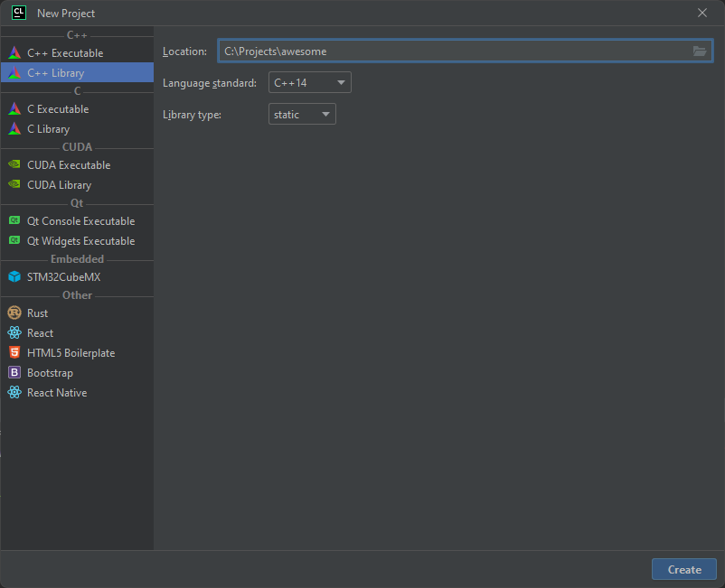The height and width of the screenshot is (588, 725).
Task: Select the Qt Console Executable icon
Action: [x=16, y=220]
